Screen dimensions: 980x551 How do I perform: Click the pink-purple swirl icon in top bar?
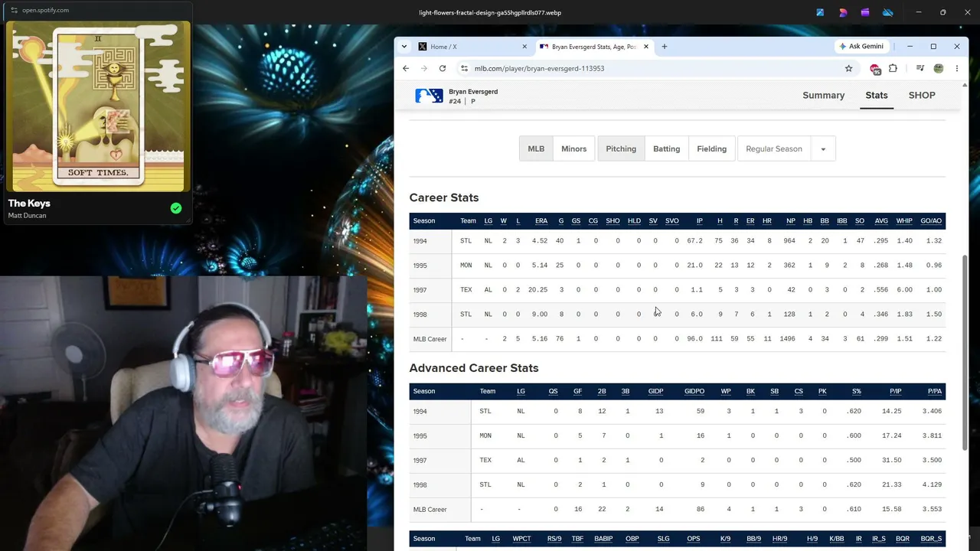tap(843, 12)
